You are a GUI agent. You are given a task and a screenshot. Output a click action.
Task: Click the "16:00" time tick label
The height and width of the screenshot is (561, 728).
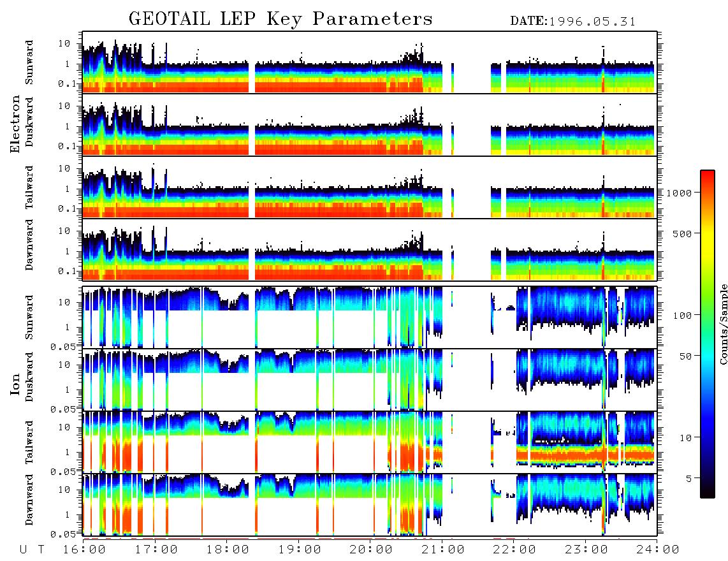pyautogui.click(x=84, y=550)
